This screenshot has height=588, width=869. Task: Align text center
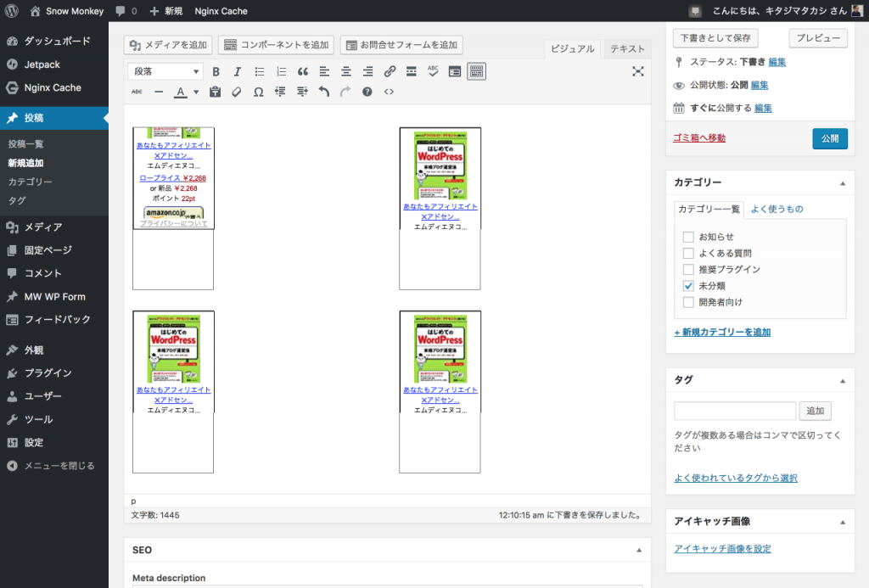click(x=346, y=71)
